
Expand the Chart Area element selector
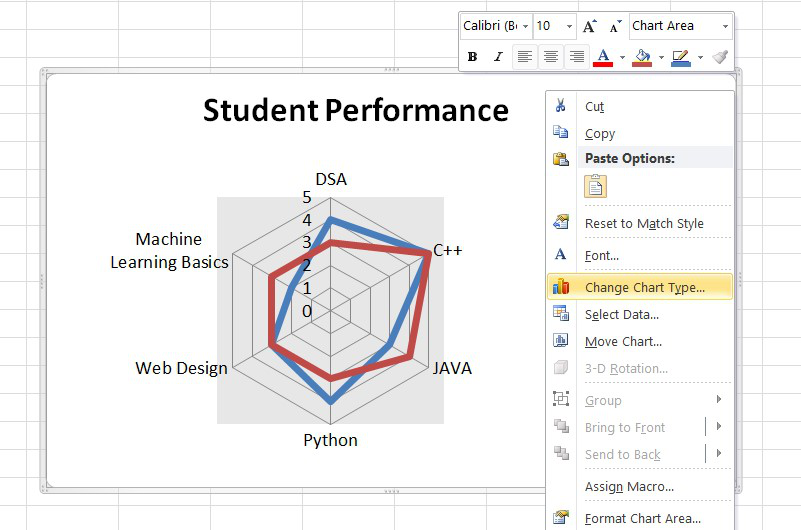click(724, 26)
